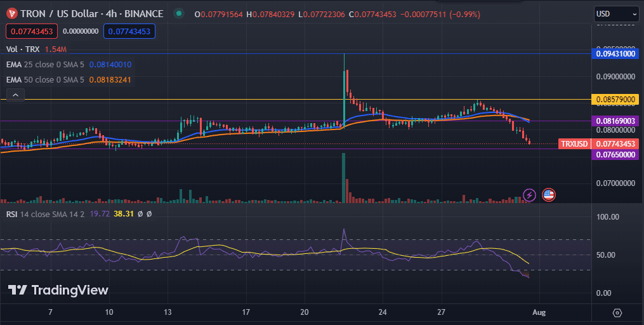Click the Aug date label on time axis
This screenshot has width=644, height=325.
coord(539,313)
